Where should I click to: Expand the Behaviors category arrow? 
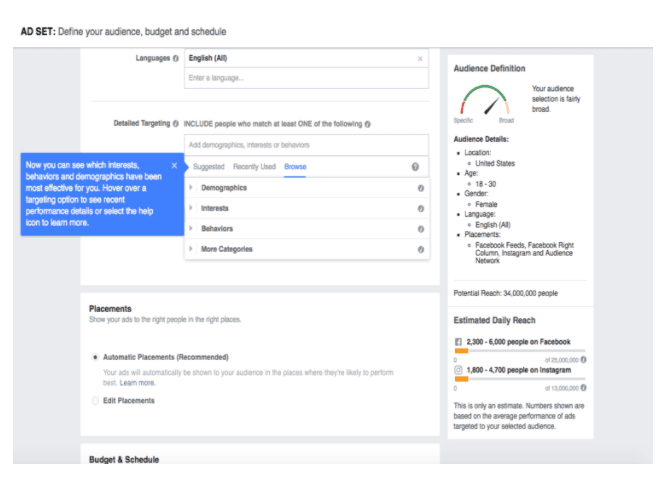pos(191,229)
